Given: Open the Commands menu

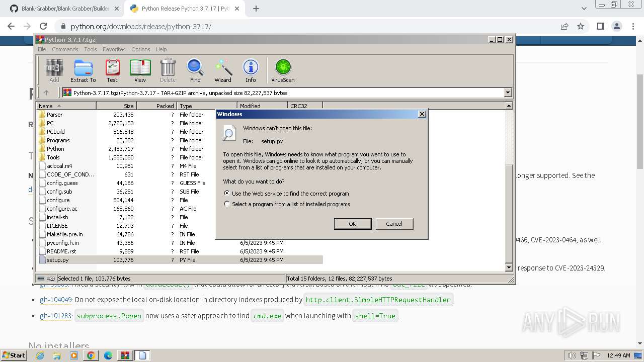Looking at the screenshot, I should 65,49.
